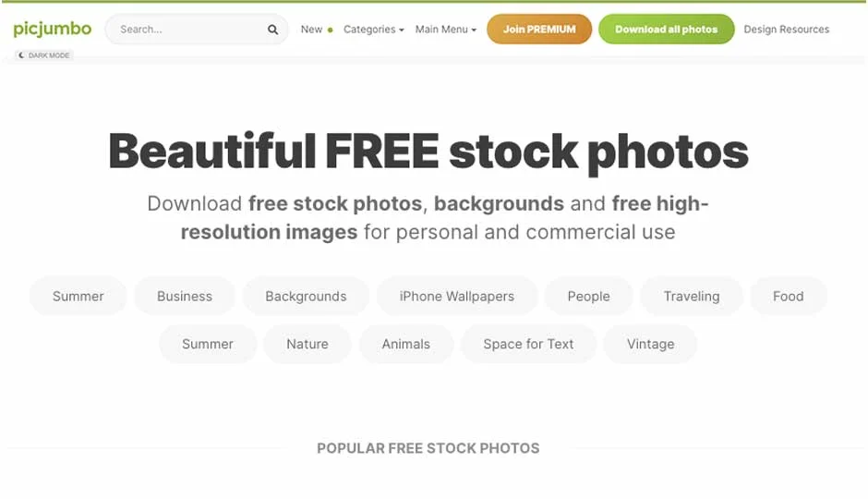Select the Nature category tag
Image resolution: width=868 pixels, height=499 pixels.
307,344
